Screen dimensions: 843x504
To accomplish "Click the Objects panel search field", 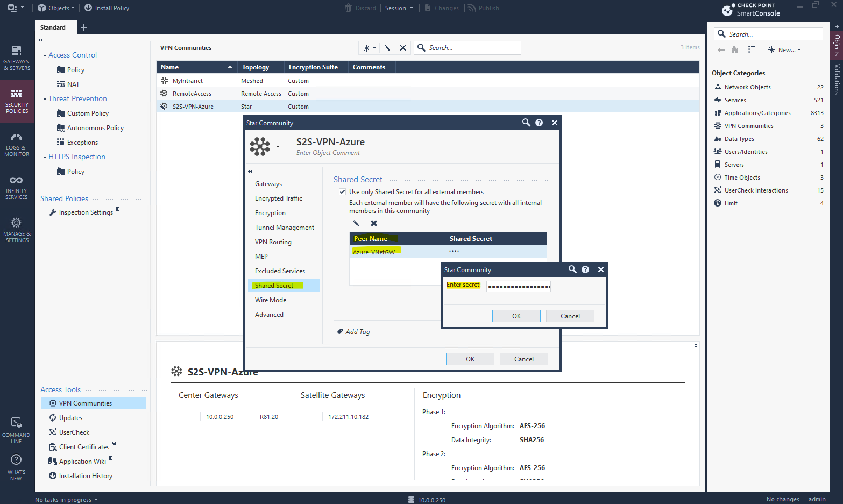I will (x=768, y=34).
